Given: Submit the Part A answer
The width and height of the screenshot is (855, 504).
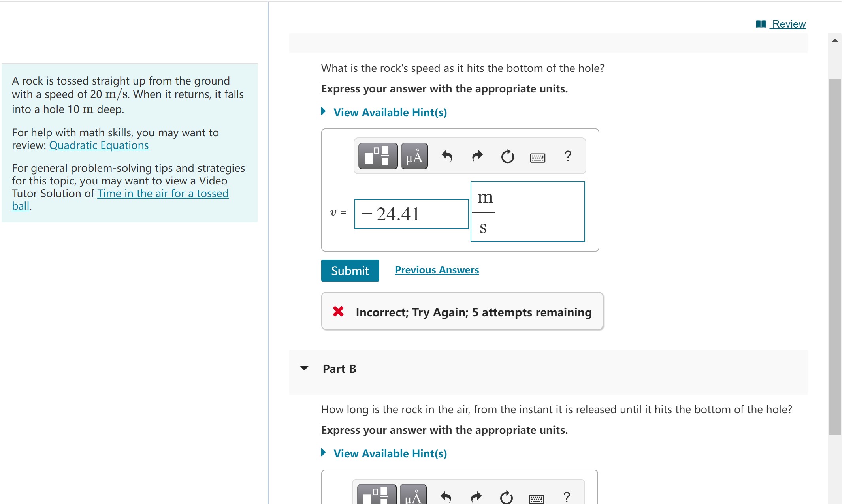Looking at the screenshot, I should [x=350, y=271].
